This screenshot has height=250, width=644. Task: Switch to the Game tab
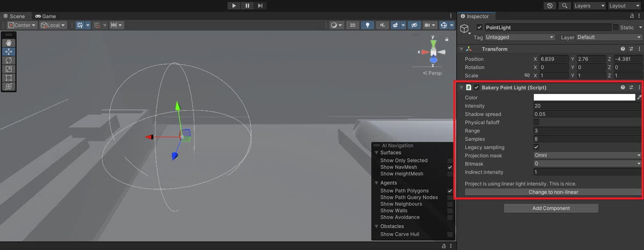click(45, 16)
